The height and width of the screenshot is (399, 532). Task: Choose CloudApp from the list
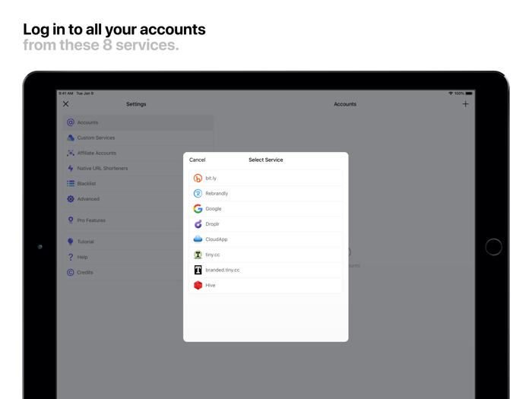266,239
